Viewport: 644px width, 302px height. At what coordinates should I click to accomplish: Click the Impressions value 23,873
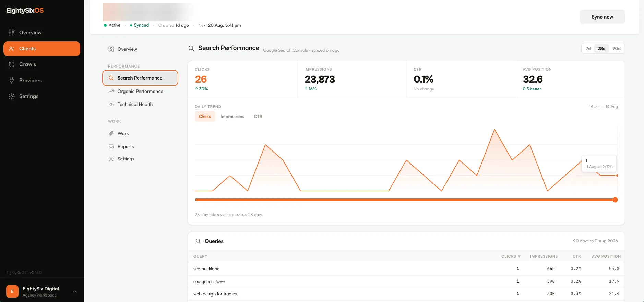pyautogui.click(x=320, y=80)
